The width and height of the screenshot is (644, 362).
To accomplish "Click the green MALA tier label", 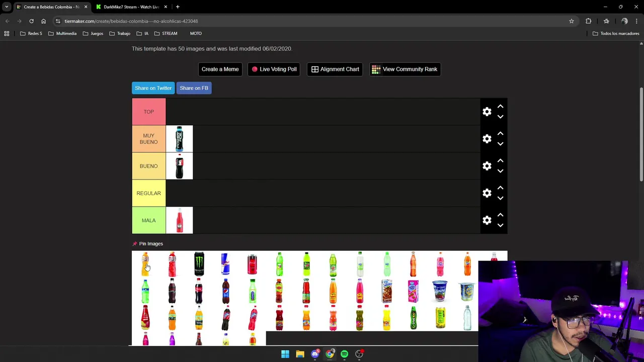I will 148,220.
